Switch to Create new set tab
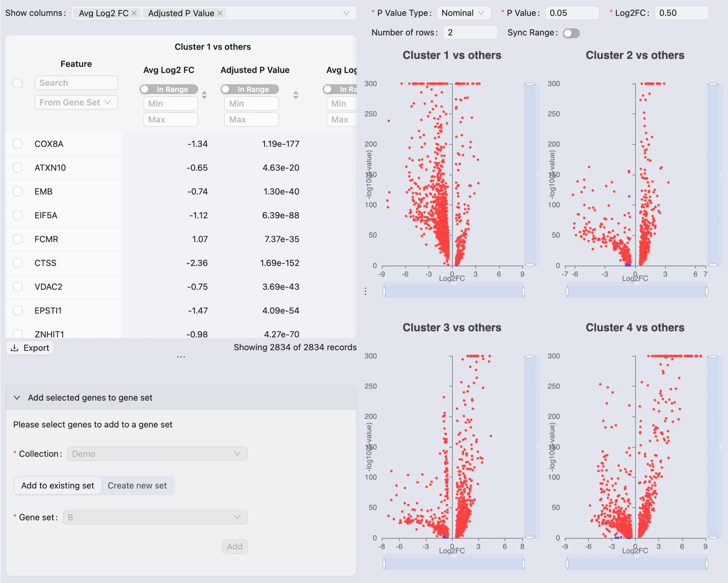Screen dimensions: 728x583 [137, 485]
